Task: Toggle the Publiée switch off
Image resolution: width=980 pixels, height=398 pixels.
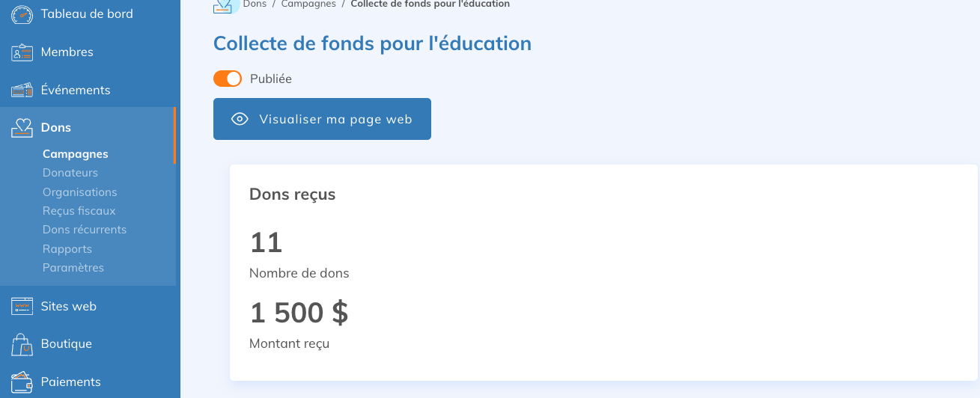Action: click(x=228, y=79)
